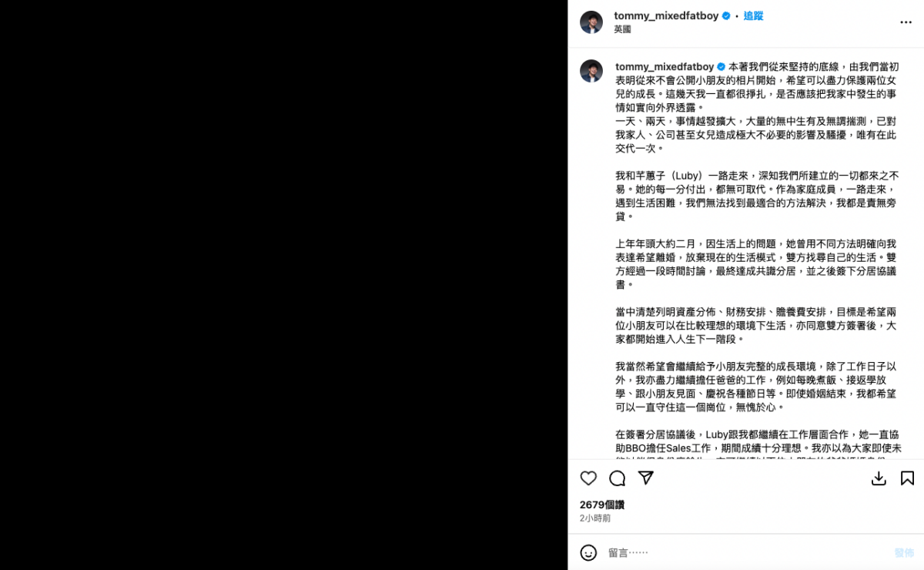Click verified badge next to header username
This screenshot has height=570, width=924.
(x=726, y=15)
